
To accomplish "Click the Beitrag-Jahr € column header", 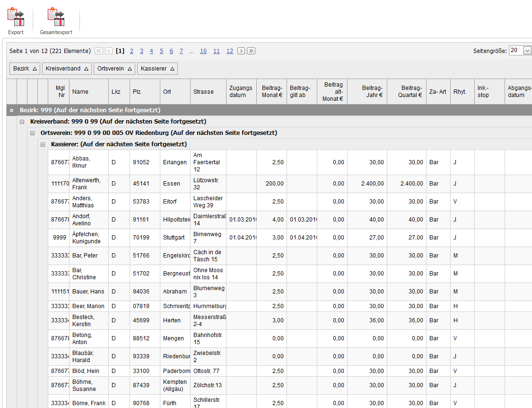I will click(x=367, y=92).
